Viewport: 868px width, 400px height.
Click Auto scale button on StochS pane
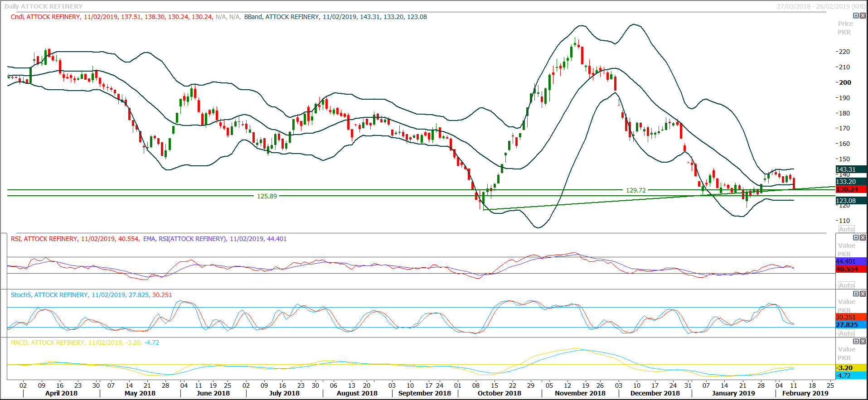point(846,333)
